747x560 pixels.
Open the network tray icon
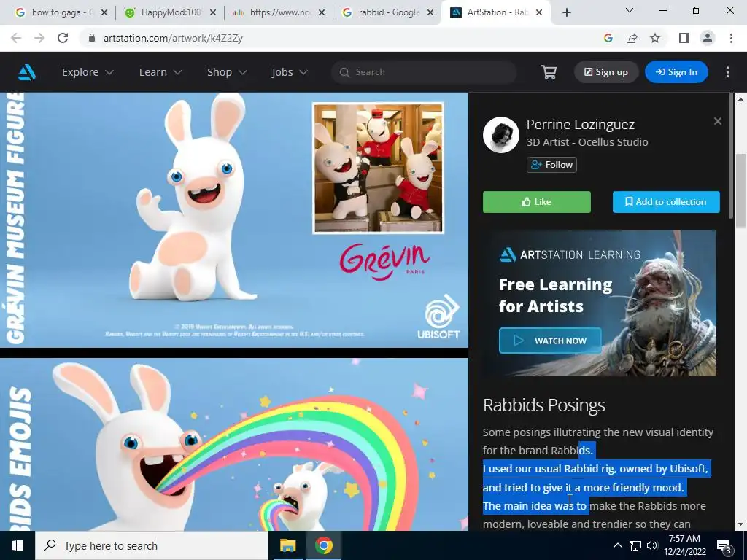(635, 545)
